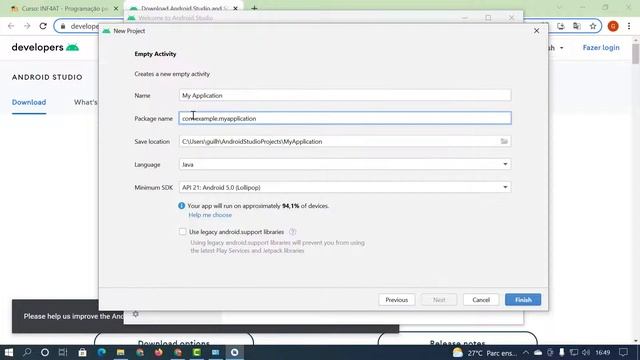Viewport: 640px width, 360px height.
Task: Show hidden system tray icons
Action: tap(526, 352)
